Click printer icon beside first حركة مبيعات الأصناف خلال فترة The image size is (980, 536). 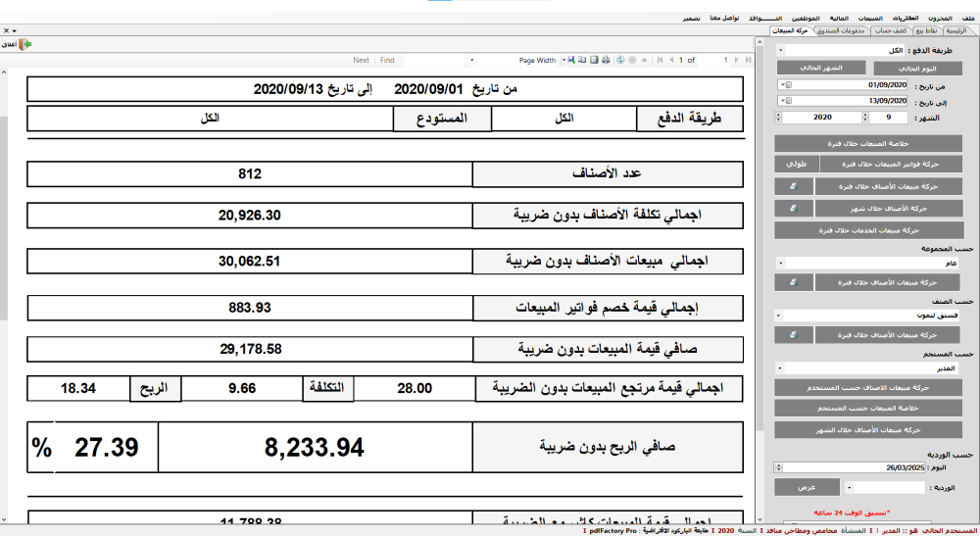tap(794, 185)
